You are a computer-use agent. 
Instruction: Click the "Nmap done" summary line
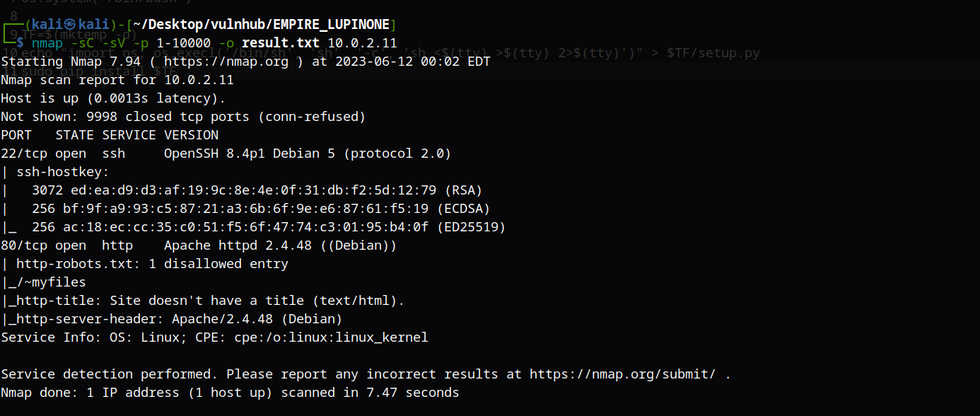pos(230,393)
